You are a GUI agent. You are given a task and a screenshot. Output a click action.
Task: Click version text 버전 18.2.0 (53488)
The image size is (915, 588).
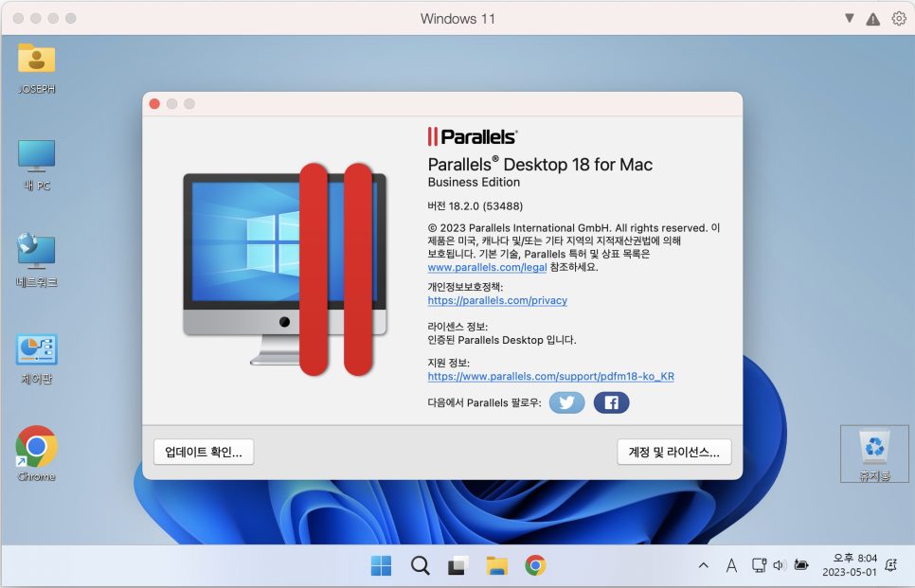[475, 205]
